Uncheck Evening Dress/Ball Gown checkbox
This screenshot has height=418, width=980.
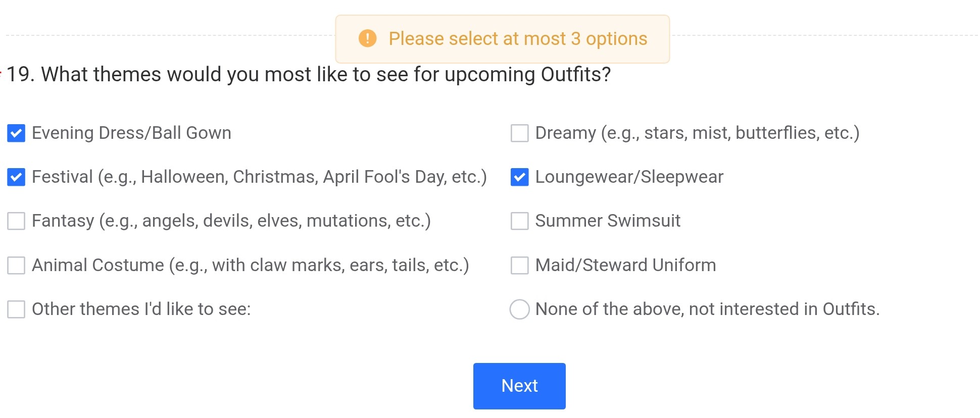pos(16,133)
